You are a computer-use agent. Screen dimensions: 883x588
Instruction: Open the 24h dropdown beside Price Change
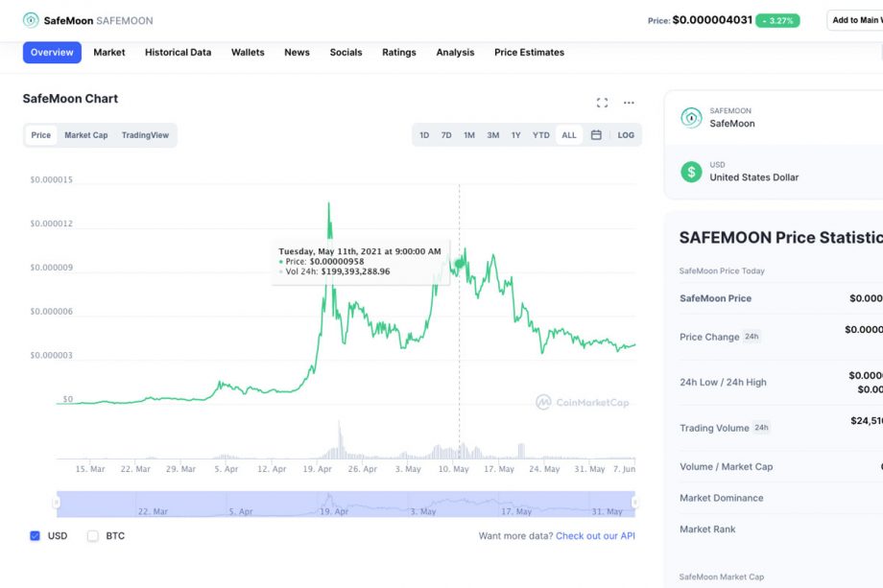pyautogui.click(x=752, y=337)
